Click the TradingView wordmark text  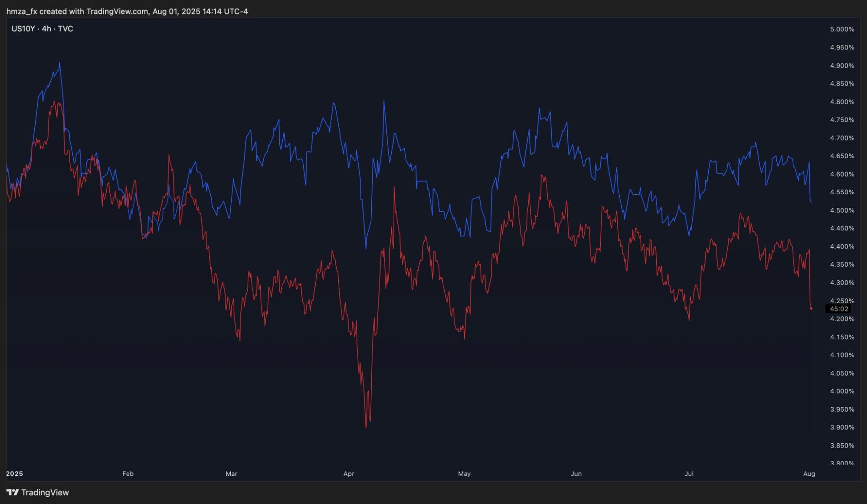pyautogui.click(x=45, y=492)
